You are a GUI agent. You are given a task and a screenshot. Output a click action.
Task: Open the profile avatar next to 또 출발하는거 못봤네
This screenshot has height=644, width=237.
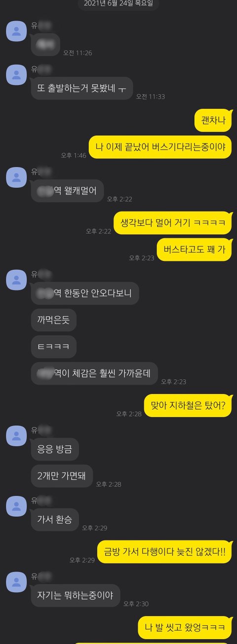click(x=16, y=75)
